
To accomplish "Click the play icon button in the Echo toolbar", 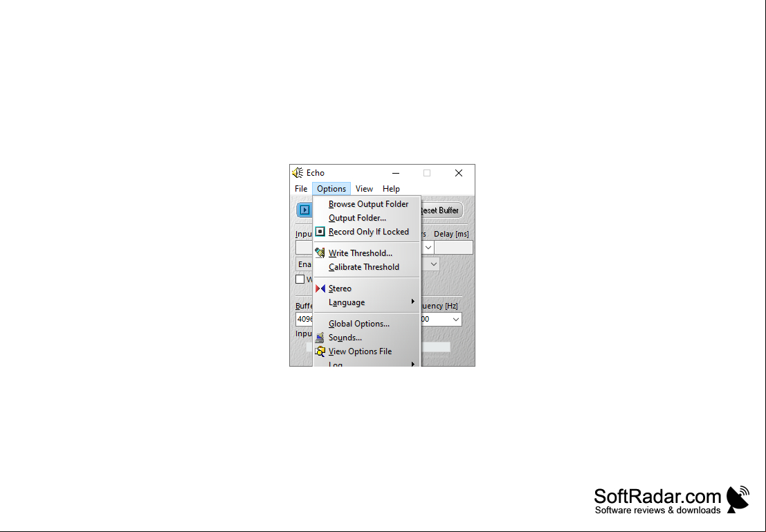I will click(x=305, y=210).
